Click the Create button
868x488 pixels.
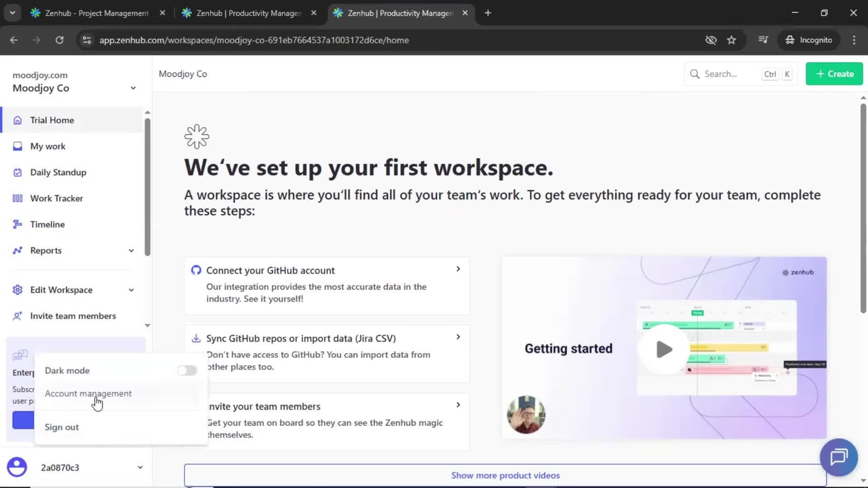coord(834,74)
